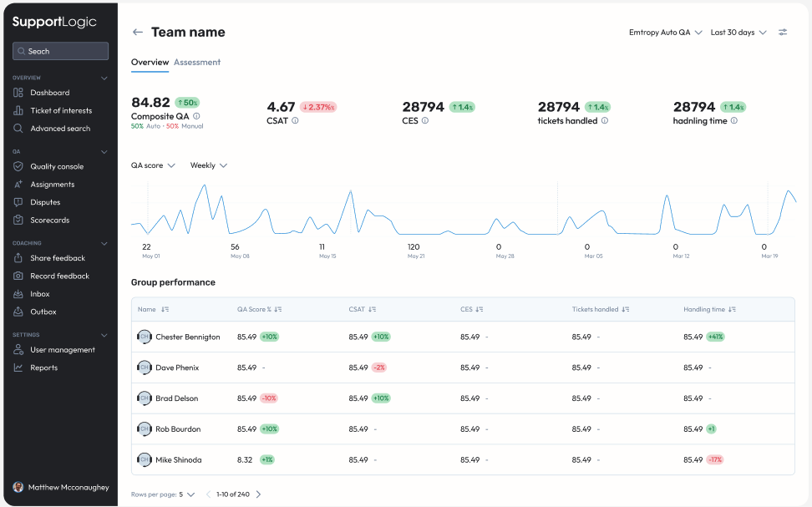Open Mike Shinoda's row name
This screenshot has height=507, width=812.
[179, 460]
